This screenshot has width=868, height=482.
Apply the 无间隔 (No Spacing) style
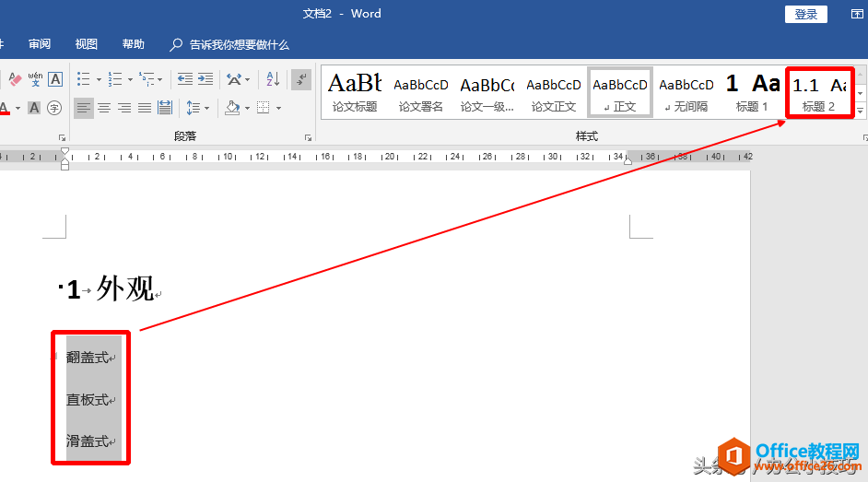(x=686, y=92)
